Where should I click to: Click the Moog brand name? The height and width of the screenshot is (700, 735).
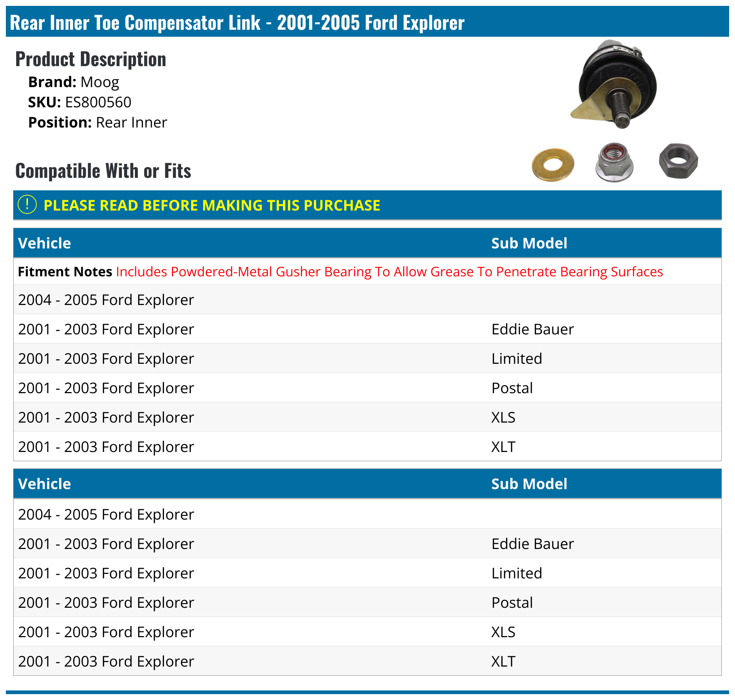click(x=100, y=82)
